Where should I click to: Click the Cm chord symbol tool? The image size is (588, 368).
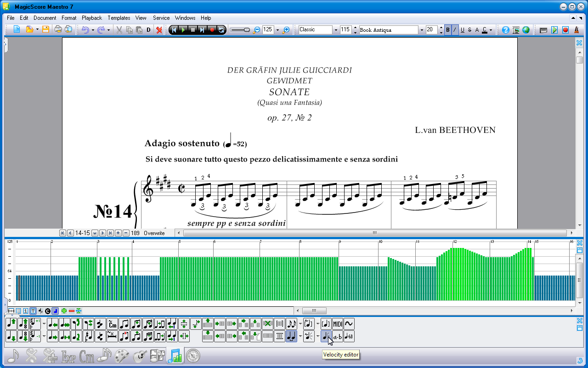[112, 324]
